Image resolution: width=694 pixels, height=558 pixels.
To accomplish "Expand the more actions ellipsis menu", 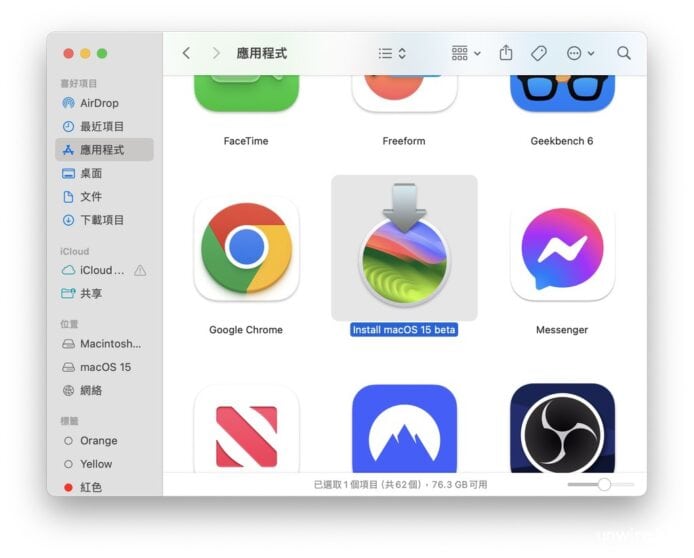I will (580, 53).
